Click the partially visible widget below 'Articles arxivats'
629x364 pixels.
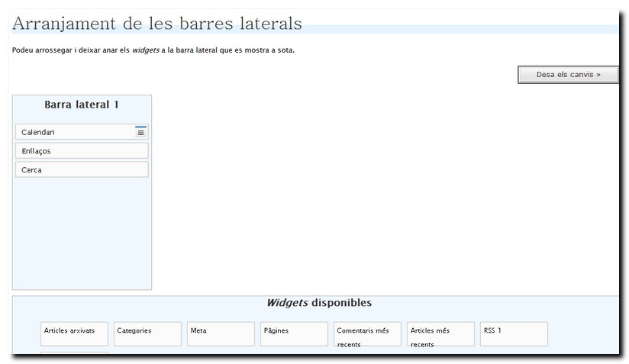[x=74, y=353]
